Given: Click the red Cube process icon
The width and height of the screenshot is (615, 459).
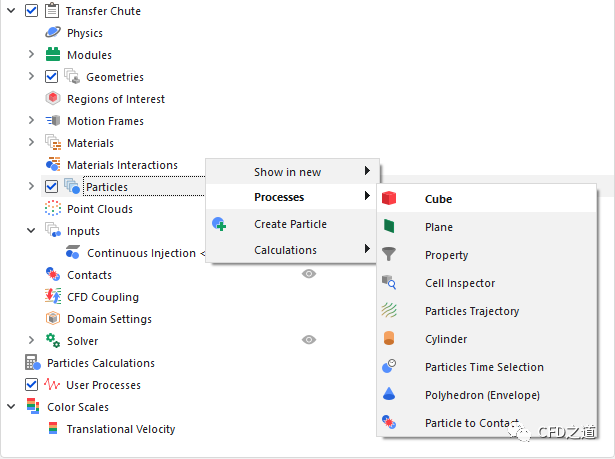Looking at the screenshot, I should (389, 199).
